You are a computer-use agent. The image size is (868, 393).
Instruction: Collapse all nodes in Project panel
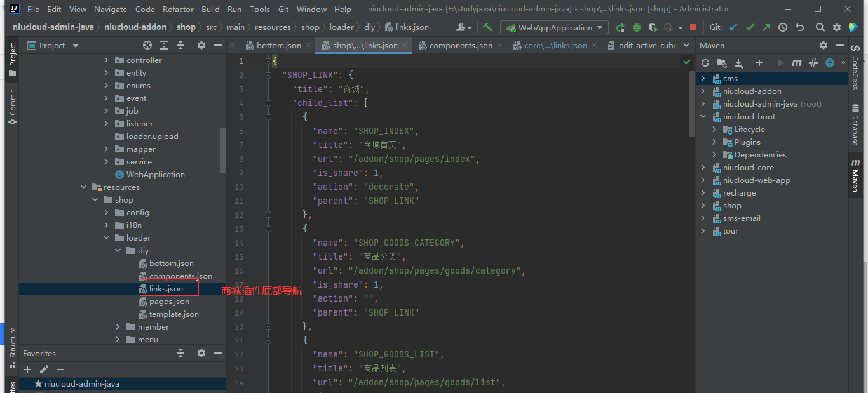[180, 45]
